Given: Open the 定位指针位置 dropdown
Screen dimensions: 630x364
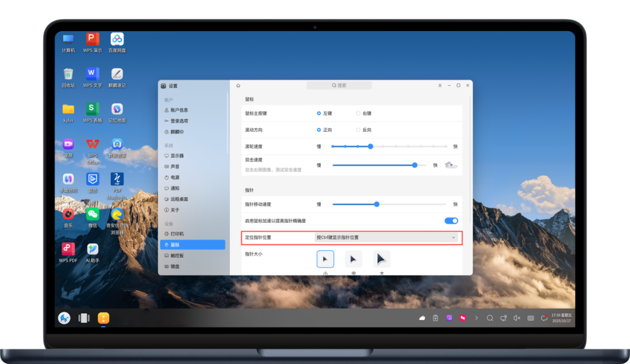Looking at the screenshot, I should pos(386,237).
